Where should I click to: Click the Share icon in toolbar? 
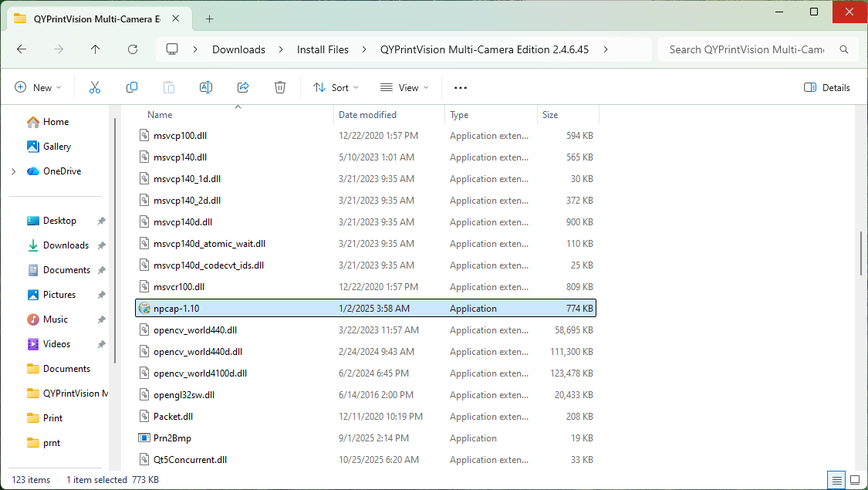pyautogui.click(x=243, y=87)
